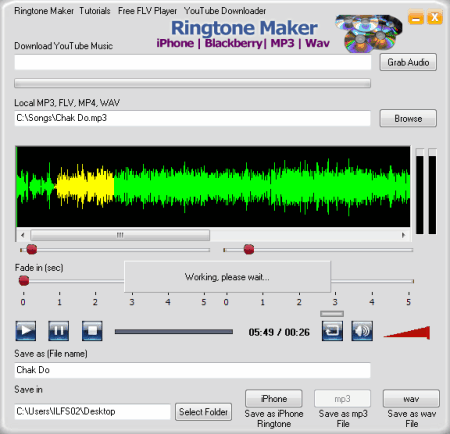This screenshot has width=450, height=434.
Task: Save the clip as wav file
Action: tap(411, 399)
